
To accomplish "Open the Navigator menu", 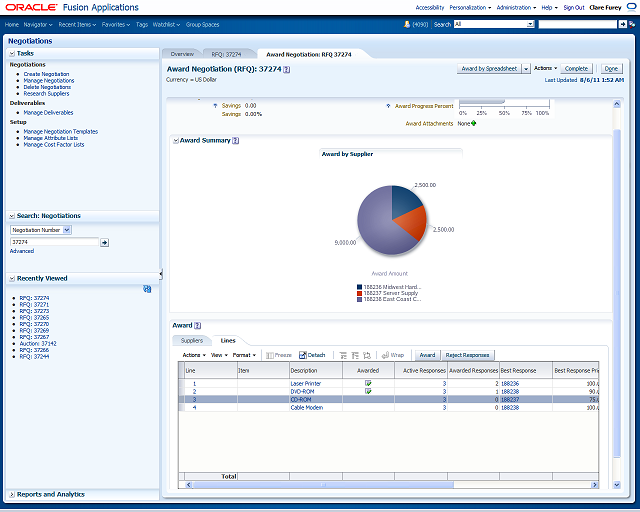I will coord(38,24).
